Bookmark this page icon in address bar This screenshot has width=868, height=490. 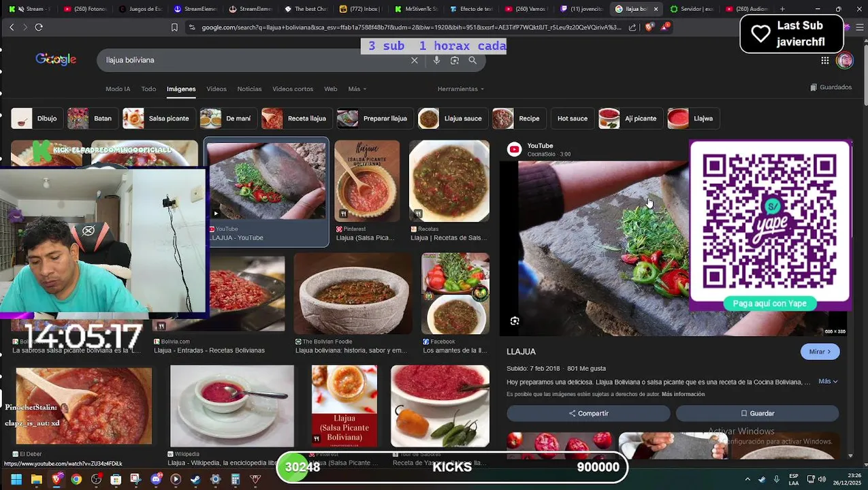coord(174,27)
